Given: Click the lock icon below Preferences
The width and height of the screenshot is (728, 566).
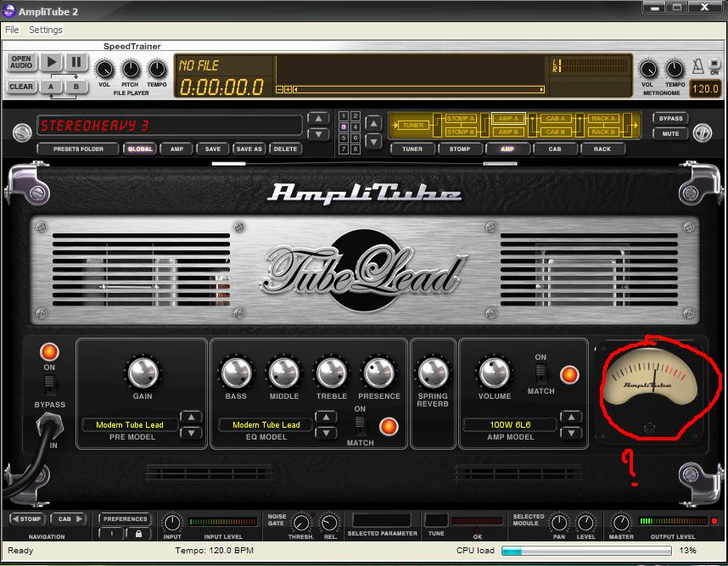Looking at the screenshot, I should click(138, 534).
